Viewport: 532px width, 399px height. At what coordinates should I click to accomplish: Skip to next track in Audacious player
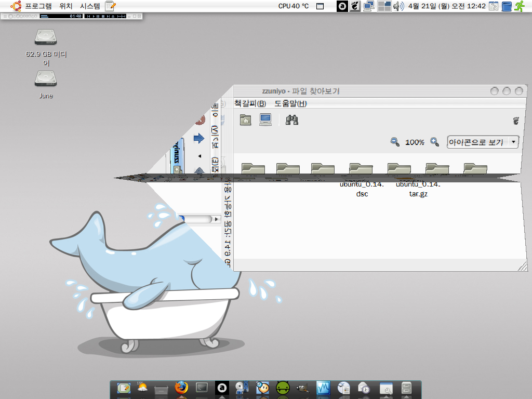[108, 16]
